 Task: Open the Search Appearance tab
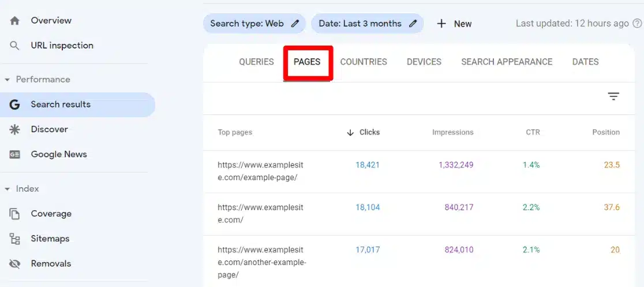click(x=507, y=62)
